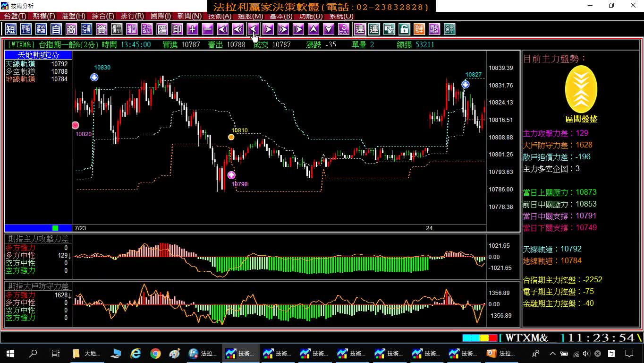Click the 散戶追價力差: -196 text

(x=557, y=157)
